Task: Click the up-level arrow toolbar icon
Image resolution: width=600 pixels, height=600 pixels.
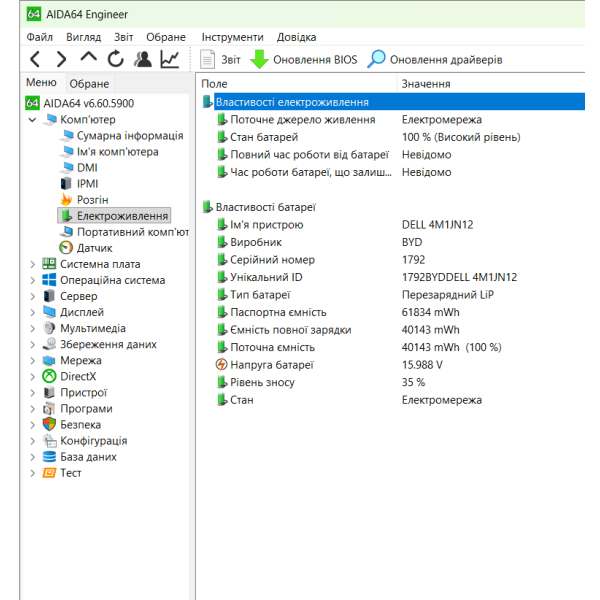Action: pyautogui.click(x=88, y=58)
